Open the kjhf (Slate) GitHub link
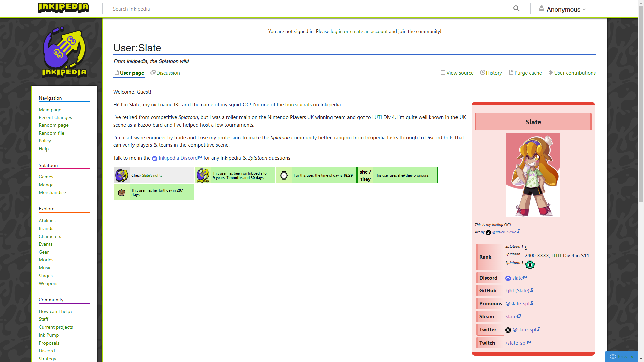The image size is (644, 362). [x=517, y=291]
